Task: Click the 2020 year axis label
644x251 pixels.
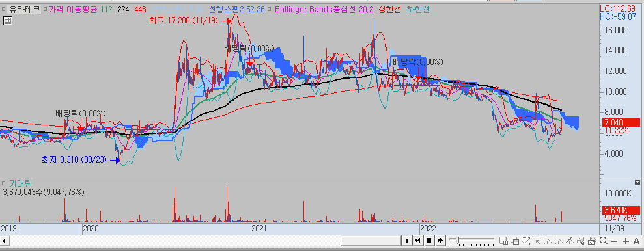Action: [x=91, y=228]
